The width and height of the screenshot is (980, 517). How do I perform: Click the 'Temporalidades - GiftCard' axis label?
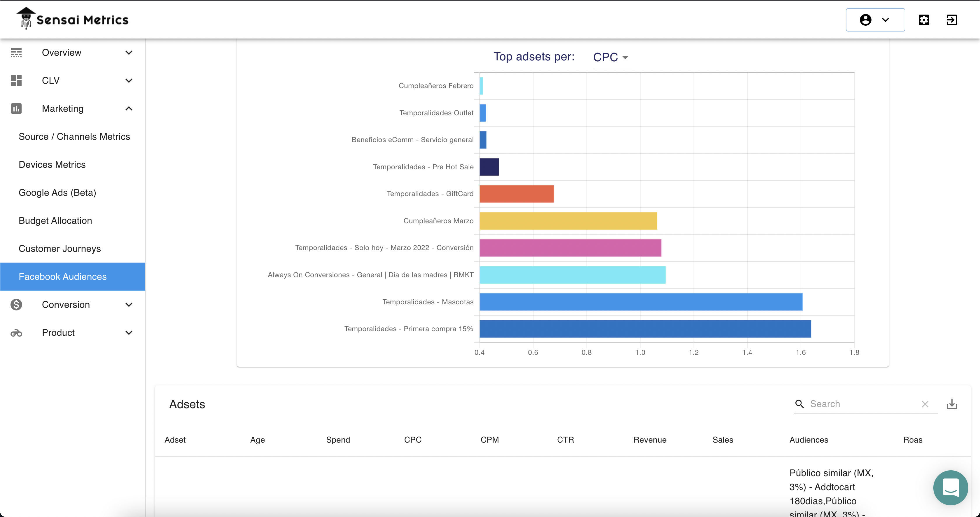[430, 194]
